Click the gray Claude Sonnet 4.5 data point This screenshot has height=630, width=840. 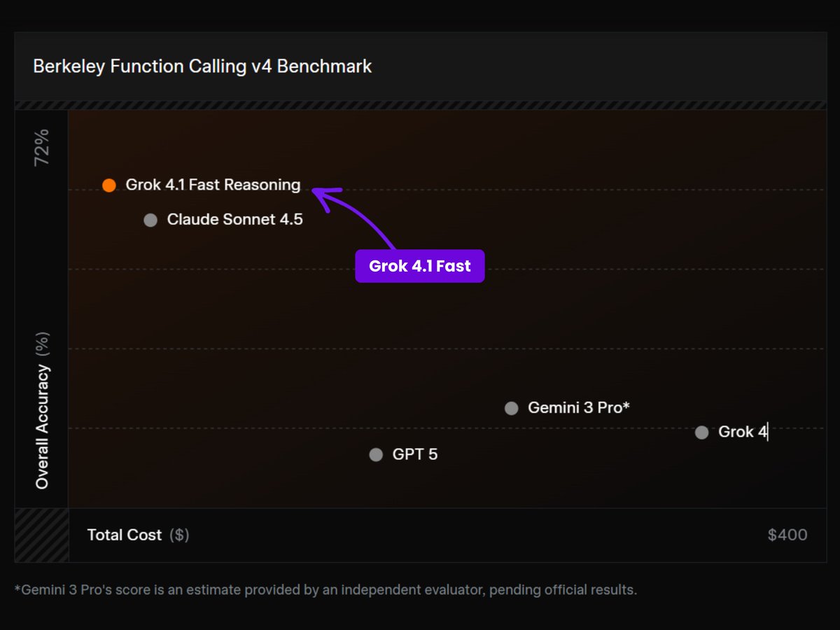(x=150, y=220)
